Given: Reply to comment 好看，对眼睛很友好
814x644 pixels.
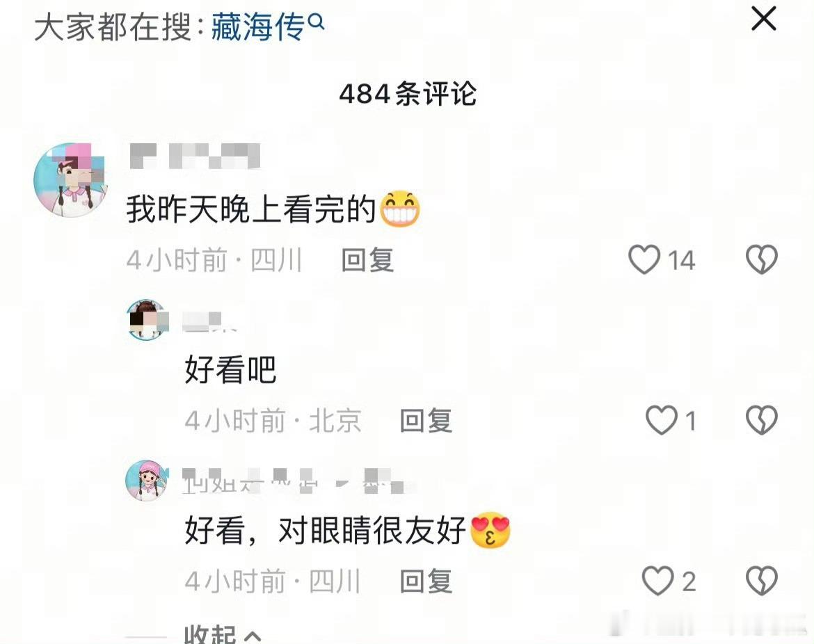Looking at the screenshot, I should 426,581.
